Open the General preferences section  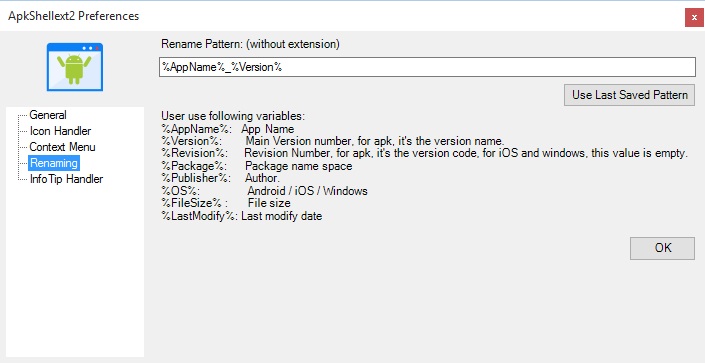coord(48,115)
